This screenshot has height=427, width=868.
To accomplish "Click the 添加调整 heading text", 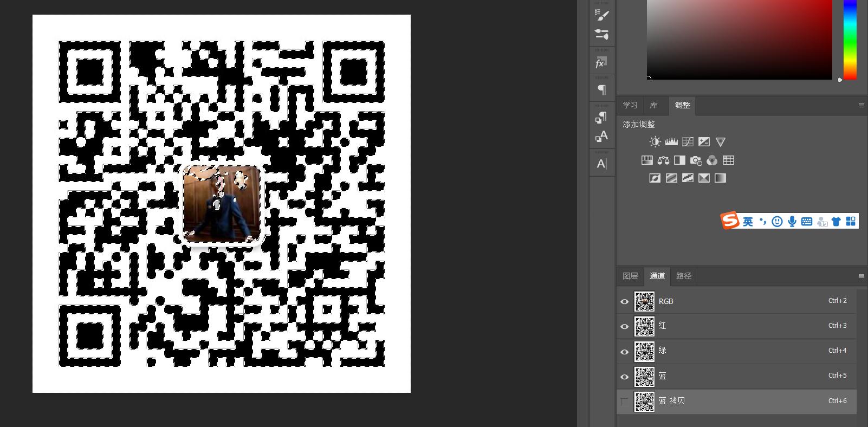I will pos(639,125).
